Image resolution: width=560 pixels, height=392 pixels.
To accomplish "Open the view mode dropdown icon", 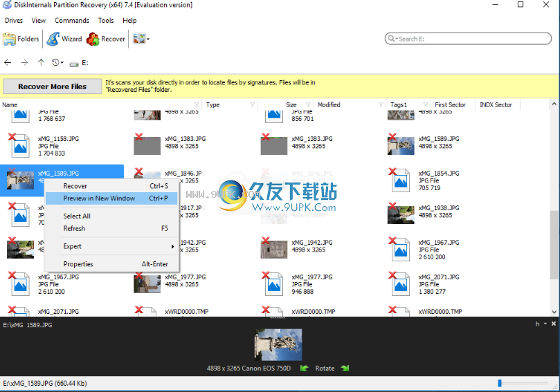I will (141, 39).
